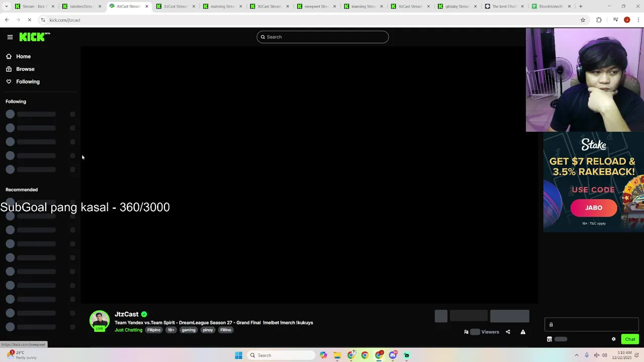The image size is (644, 362).
Task: Click the KICK logo
Action: (35, 37)
